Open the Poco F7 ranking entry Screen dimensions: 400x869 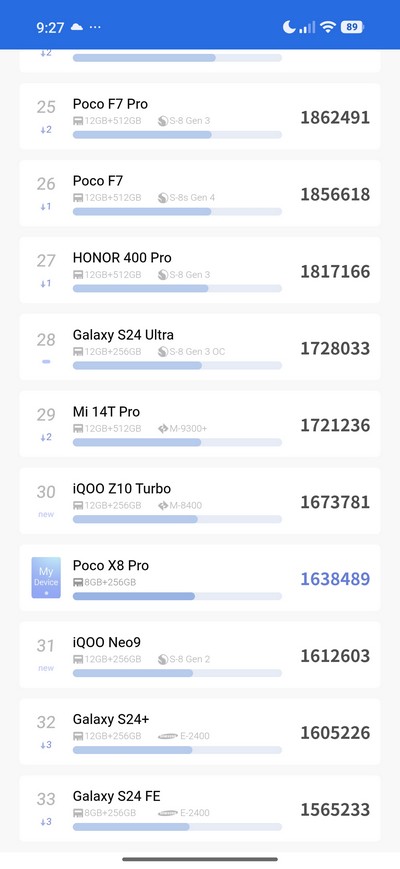200,193
